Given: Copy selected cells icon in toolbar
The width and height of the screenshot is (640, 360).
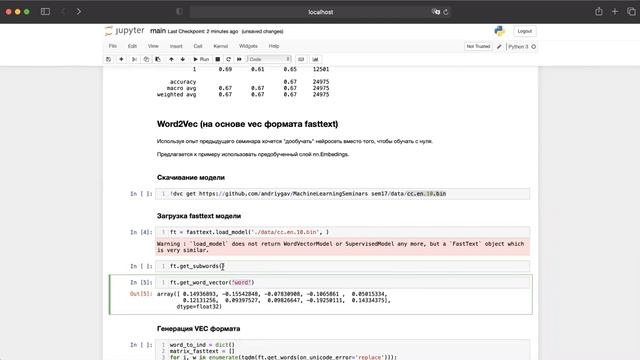Looking at the screenshot, I should pos(146,59).
